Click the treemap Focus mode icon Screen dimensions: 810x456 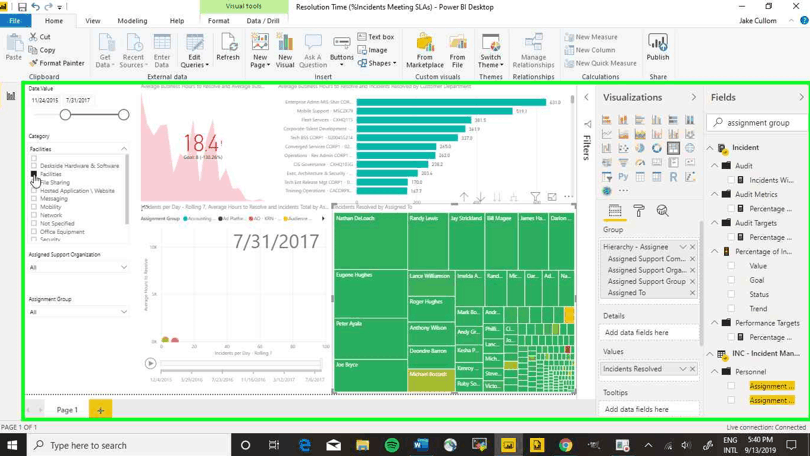552,197
